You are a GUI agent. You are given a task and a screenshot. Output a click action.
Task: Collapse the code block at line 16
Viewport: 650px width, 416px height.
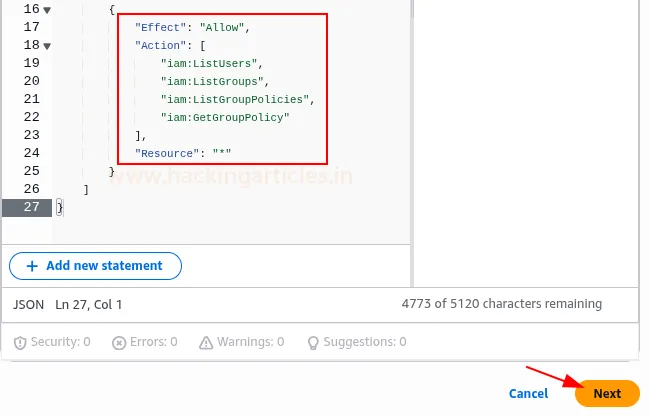point(47,9)
